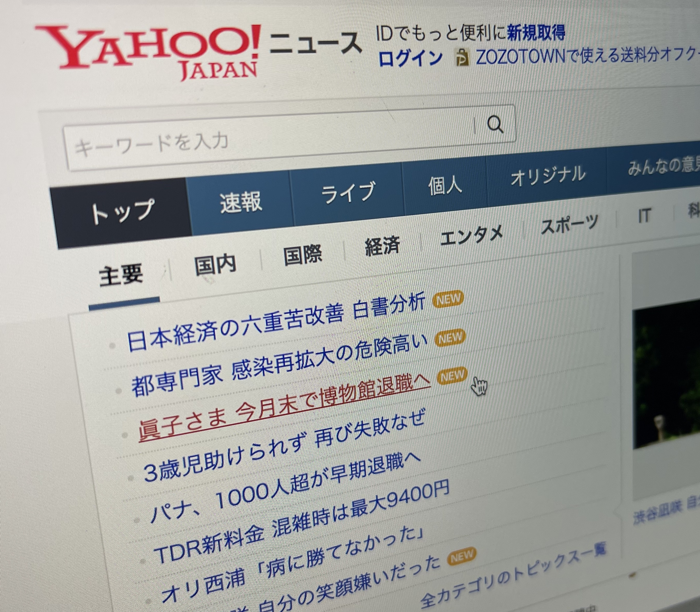Open the 速報 tab
The image size is (700, 612).
click(x=241, y=202)
